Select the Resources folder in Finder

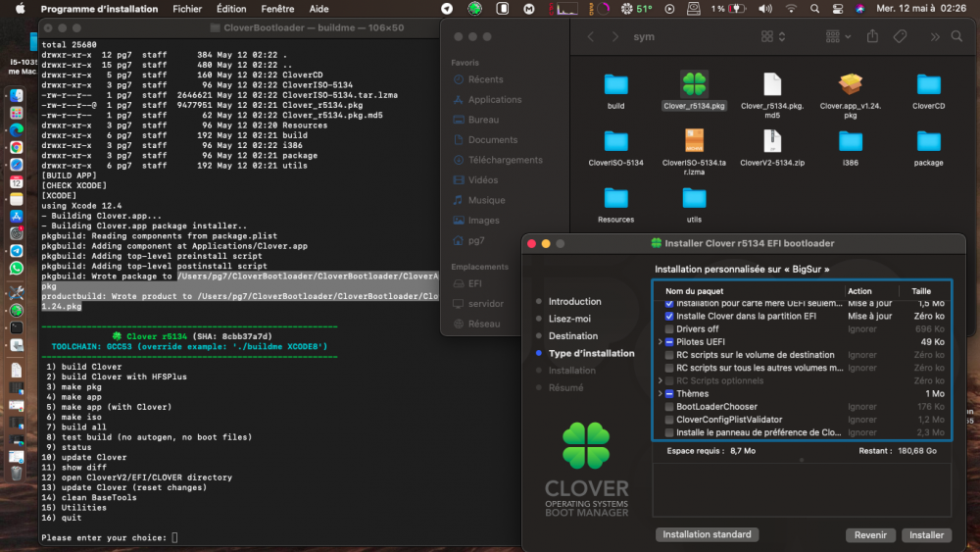click(615, 198)
